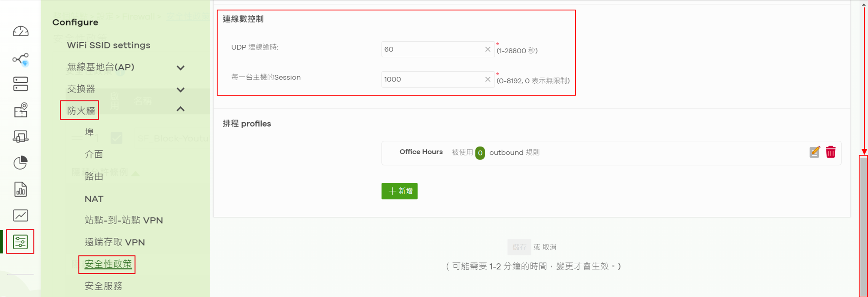Click the outbound rule count badge 0
The height and width of the screenshot is (297, 868).
tap(480, 153)
